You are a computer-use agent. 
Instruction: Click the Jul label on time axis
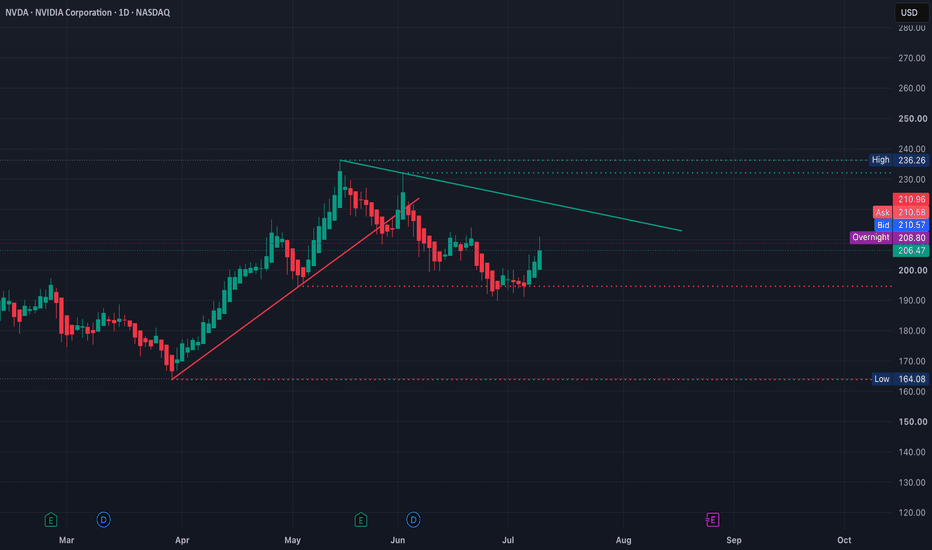point(508,540)
